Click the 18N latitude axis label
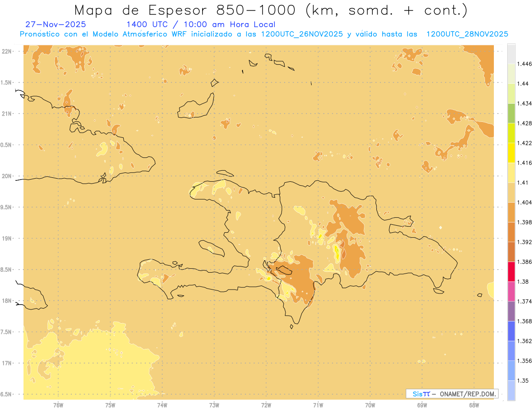The height and width of the screenshot is (411, 532). pyautogui.click(x=7, y=301)
